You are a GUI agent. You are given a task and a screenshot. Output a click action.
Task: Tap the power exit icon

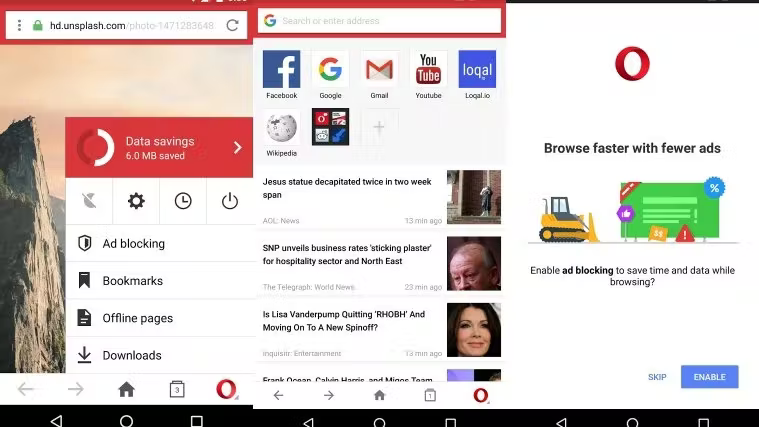pyautogui.click(x=230, y=200)
